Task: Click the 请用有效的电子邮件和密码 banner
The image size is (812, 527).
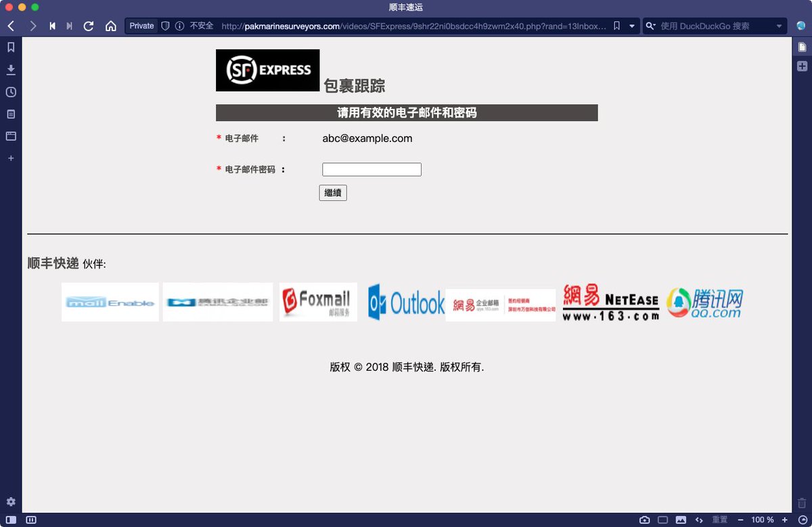Action: tap(407, 113)
